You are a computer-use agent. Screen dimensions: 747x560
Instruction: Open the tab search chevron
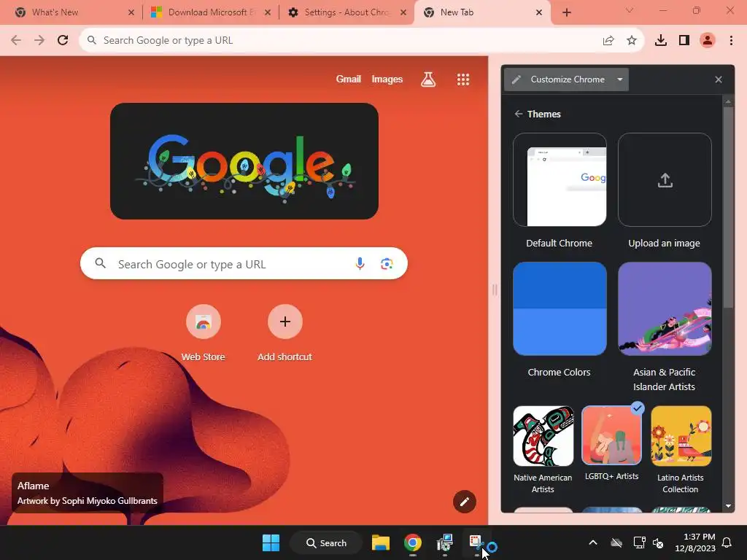[x=630, y=10]
